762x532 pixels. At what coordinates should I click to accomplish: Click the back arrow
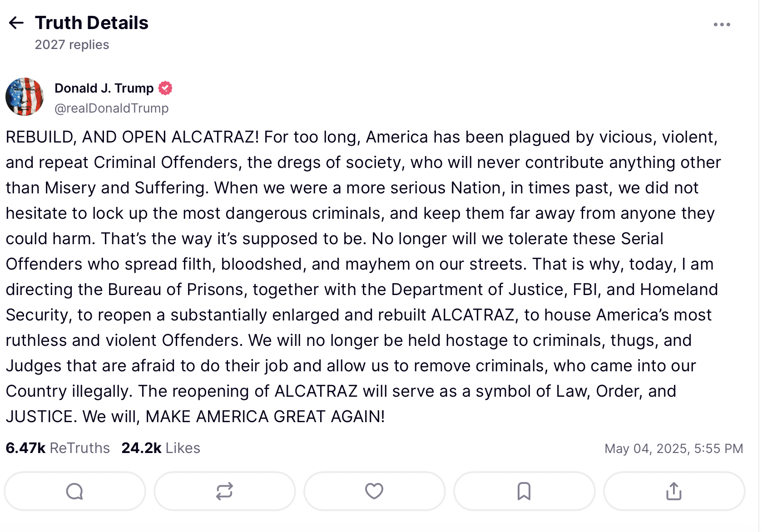[x=16, y=23]
